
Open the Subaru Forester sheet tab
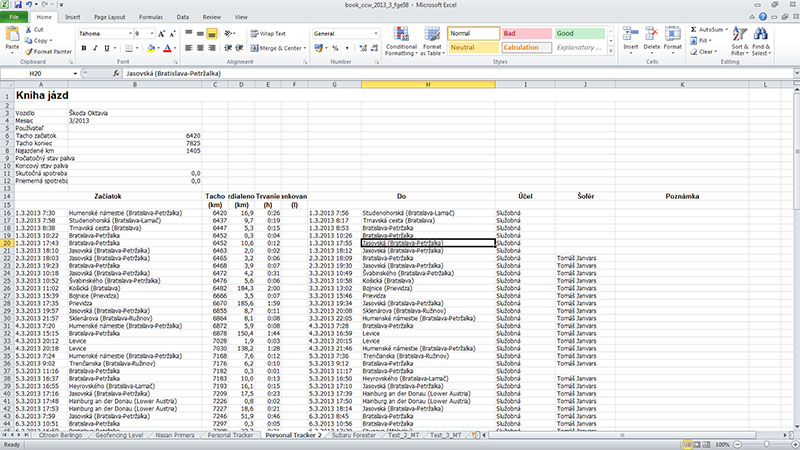[x=355, y=437]
